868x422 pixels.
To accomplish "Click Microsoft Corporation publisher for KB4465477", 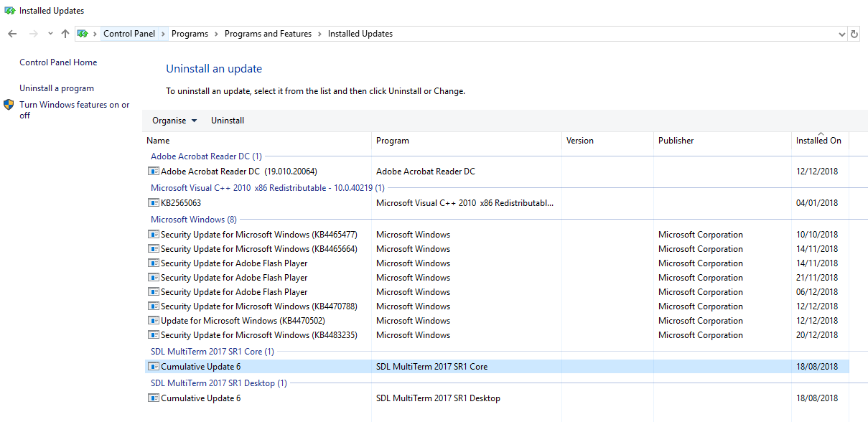I will tap(701, 235).
